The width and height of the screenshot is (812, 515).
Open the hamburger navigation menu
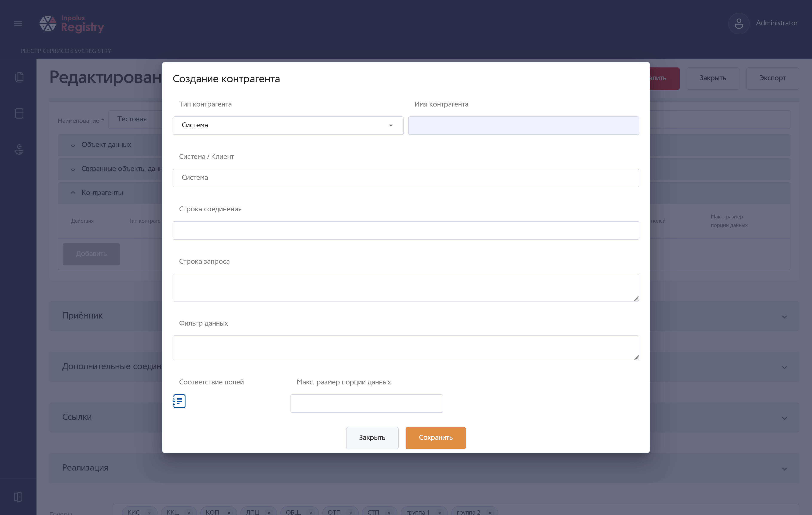point(18,24)
